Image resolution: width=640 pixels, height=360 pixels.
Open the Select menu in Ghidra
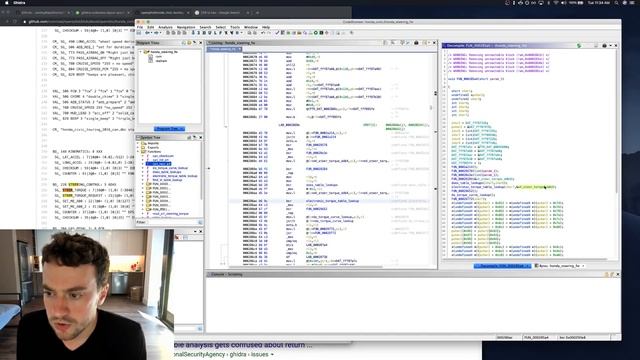click(x=221, y=27)
